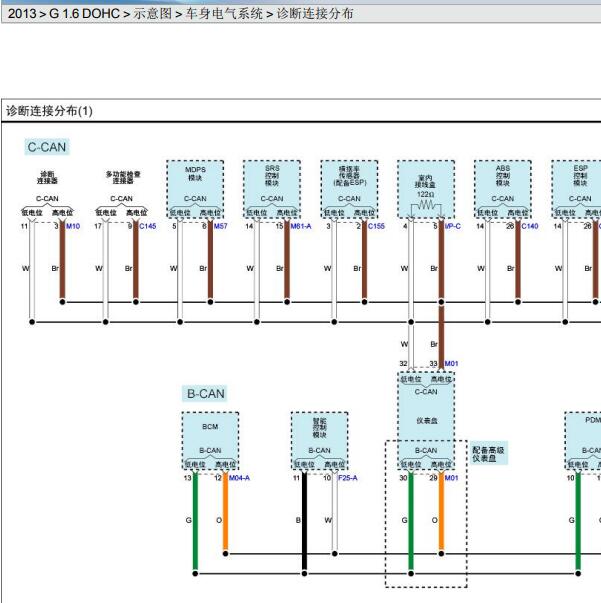Image resolution: width=601 pixels, height=603 pixels.
Task: Go to the 车身电气系统 breadcrumb level
Action: [x=224, y=14]
